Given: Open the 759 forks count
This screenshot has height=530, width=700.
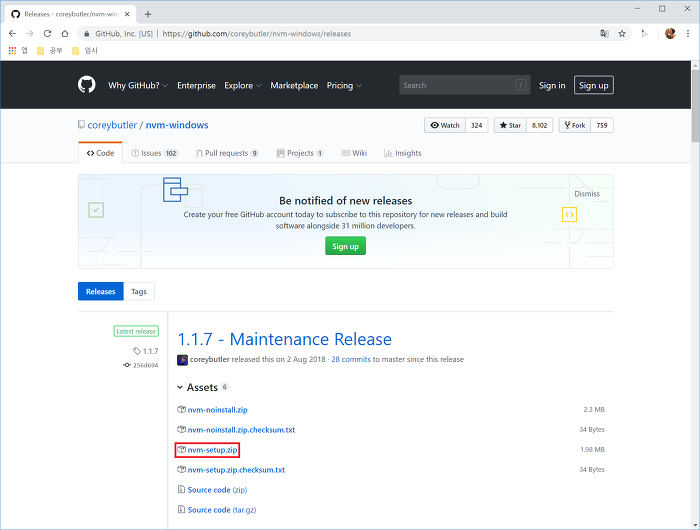Looking at the screenshot, I should pyautogui.click(x=602, y=125).
